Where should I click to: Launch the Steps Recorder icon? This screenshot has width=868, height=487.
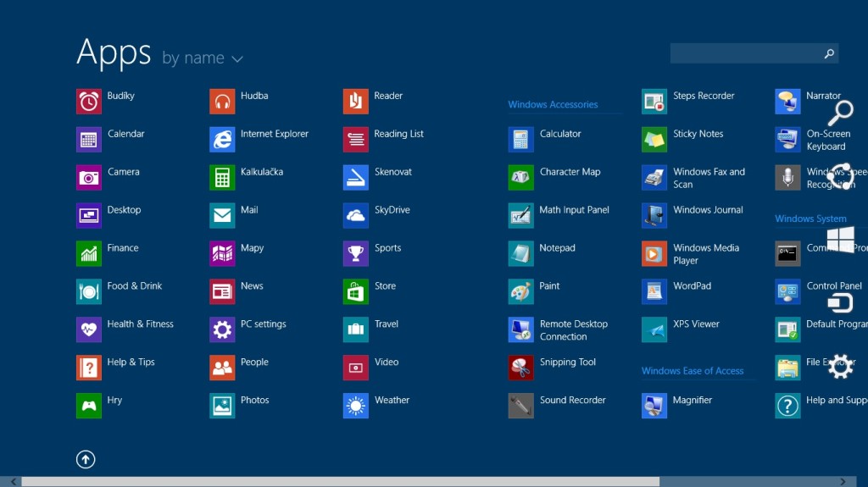tap(654, 102)
